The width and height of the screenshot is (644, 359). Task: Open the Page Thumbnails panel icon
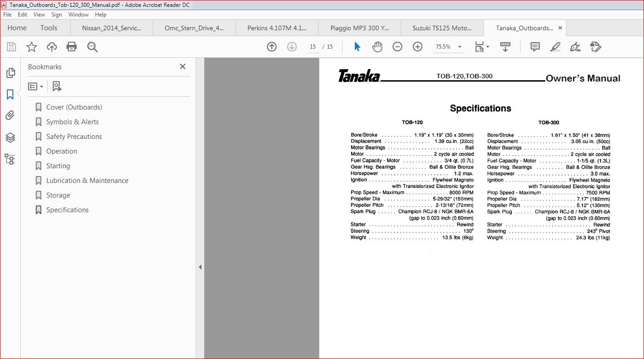point(10,72)
